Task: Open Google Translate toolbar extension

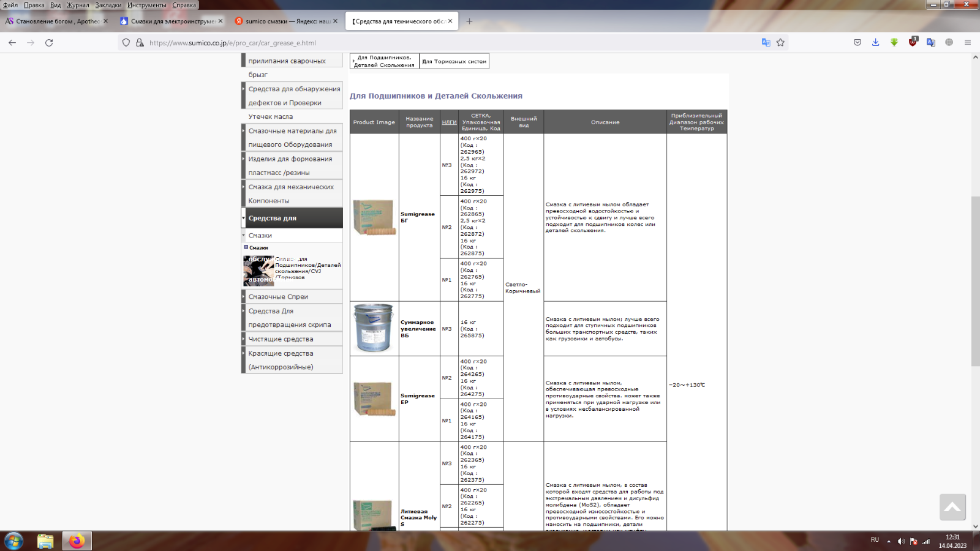Action: point(931,42)
